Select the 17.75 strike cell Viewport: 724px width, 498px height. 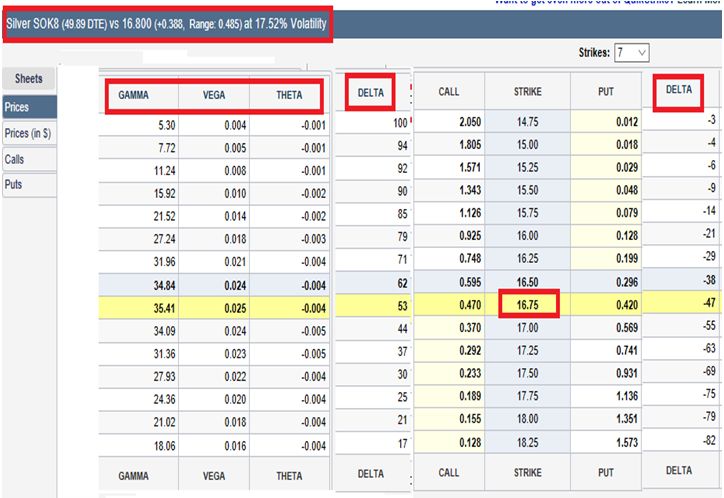tap(528, 396)
